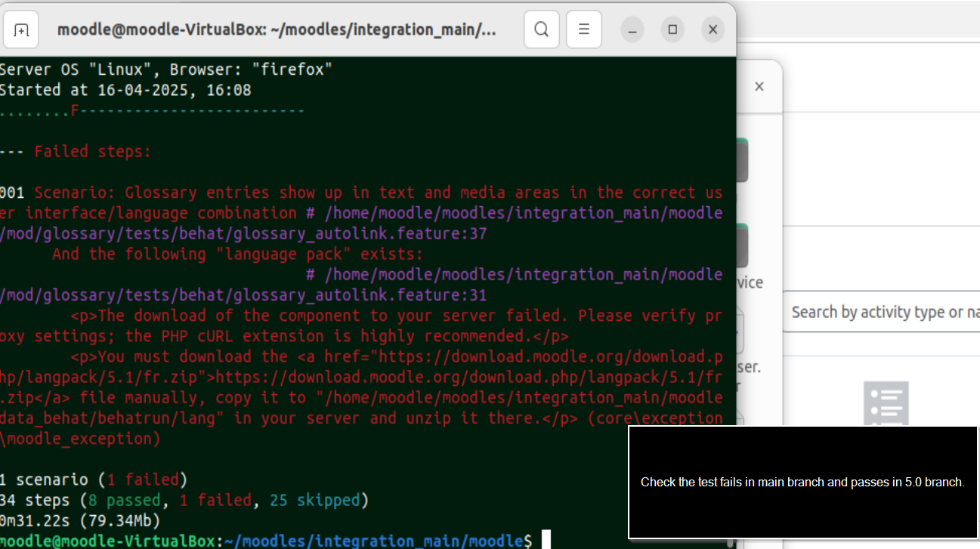Click the progress dots line with red F

pos(153,110)
